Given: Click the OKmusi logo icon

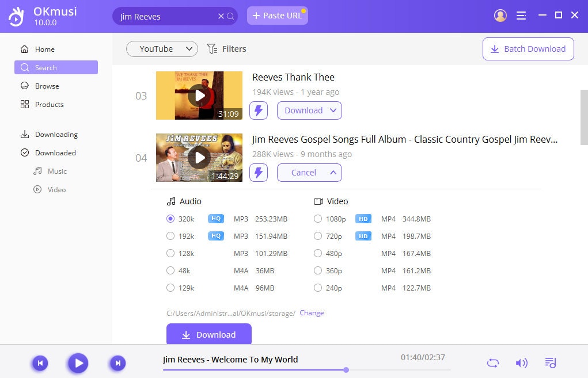Looking at the screenshot, I should pyautogui.click(x=16, y=17).
